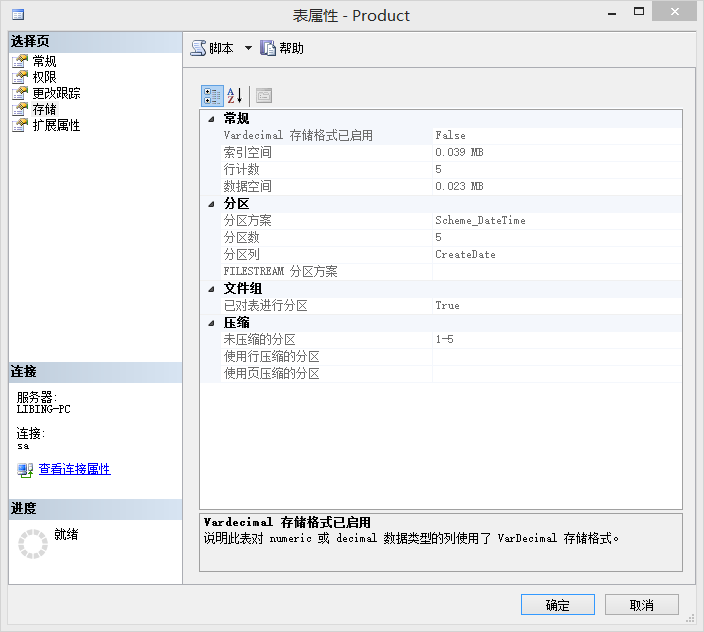The width and height of the screenshot is (704, 632).
Task: Open the 更改跟踪 page
Action: tap(56, 93)
